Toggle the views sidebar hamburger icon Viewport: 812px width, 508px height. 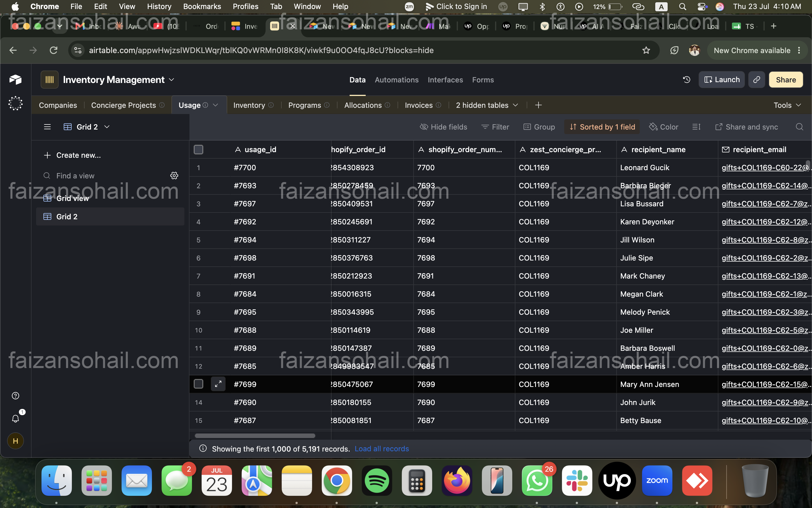[x=47, y=127]
